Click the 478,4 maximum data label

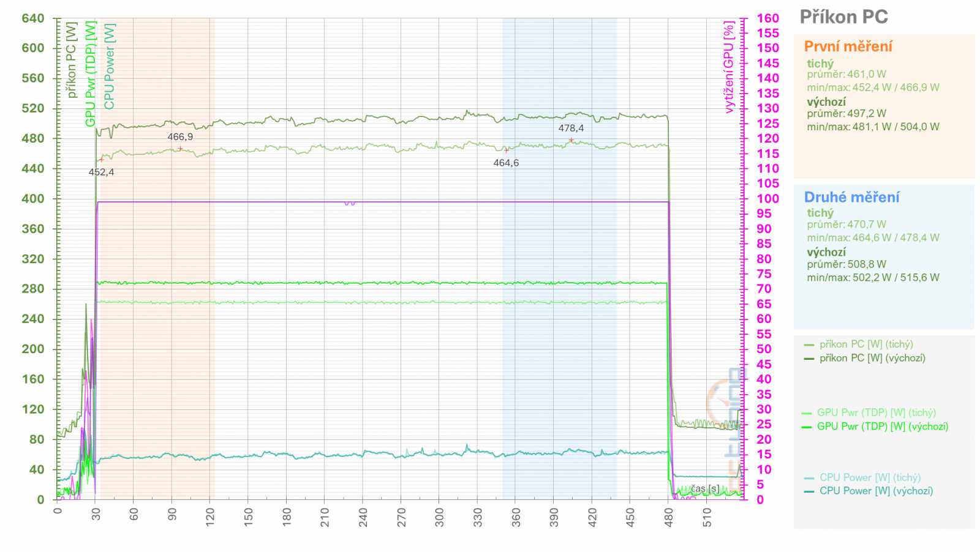coord(571,129)
